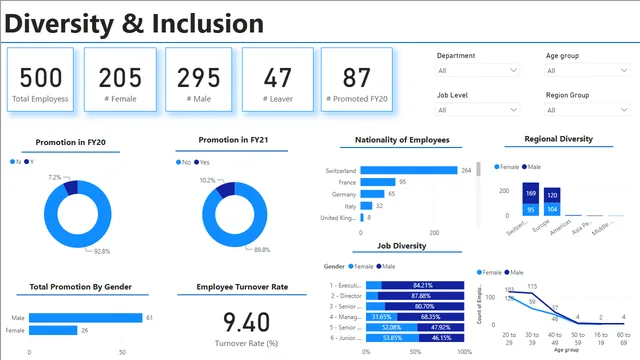Select the Switzerland nationality bar
This screenshot has width=640, height=360.
point(409,170)
